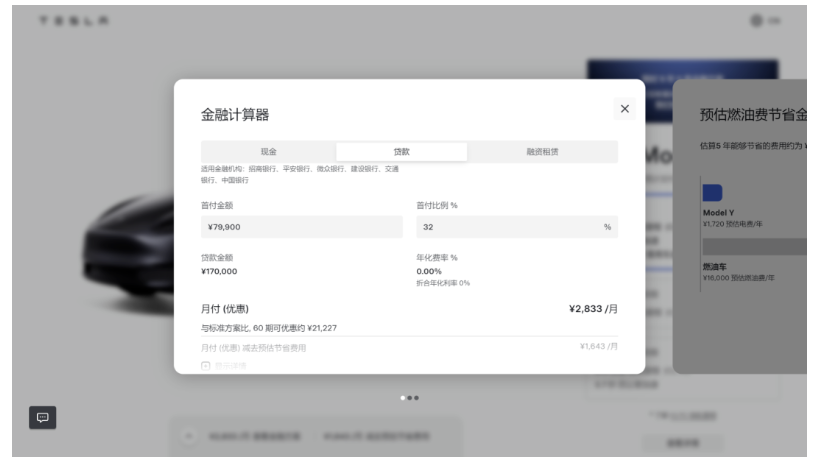Click the Tesla logo
This screenshot has height=462, width=816.
[75, 21]
